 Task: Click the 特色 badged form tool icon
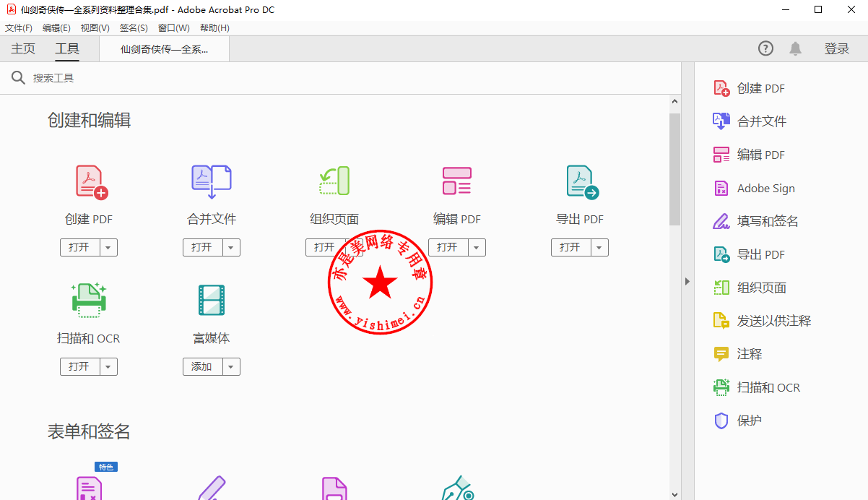pyautogui.click(x=89, y=488)
